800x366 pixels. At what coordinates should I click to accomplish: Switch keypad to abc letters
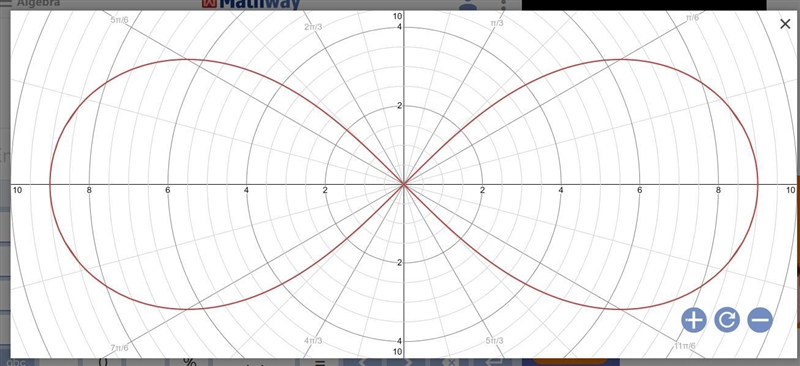point(19,362)
